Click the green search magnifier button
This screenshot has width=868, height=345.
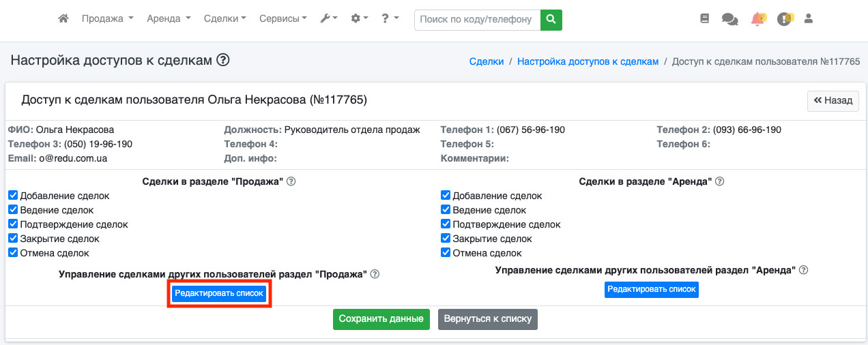point(551,20)
